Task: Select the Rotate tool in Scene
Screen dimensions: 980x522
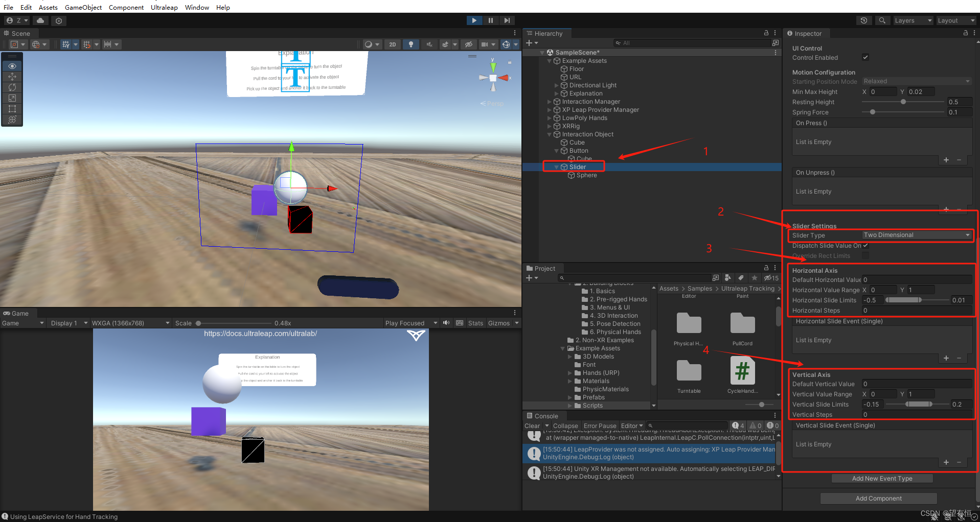Action: (x=12, y=87)
